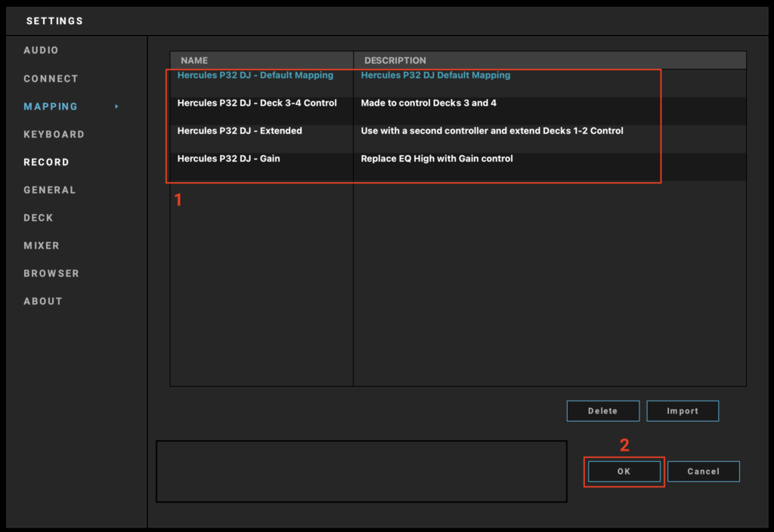Cancel the settings dialog
This screenshot has height=532, width=774.
pyautogui.click(x=703, y=472)
